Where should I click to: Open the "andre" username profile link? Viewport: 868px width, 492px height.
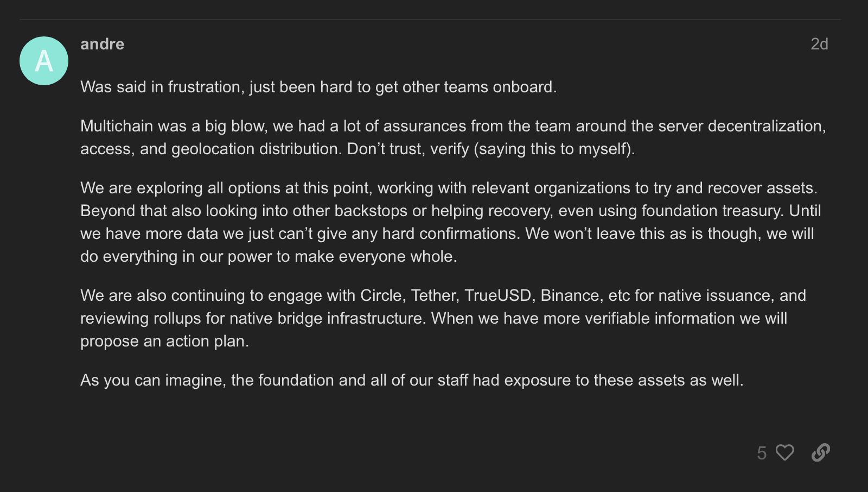click(102, 44)
